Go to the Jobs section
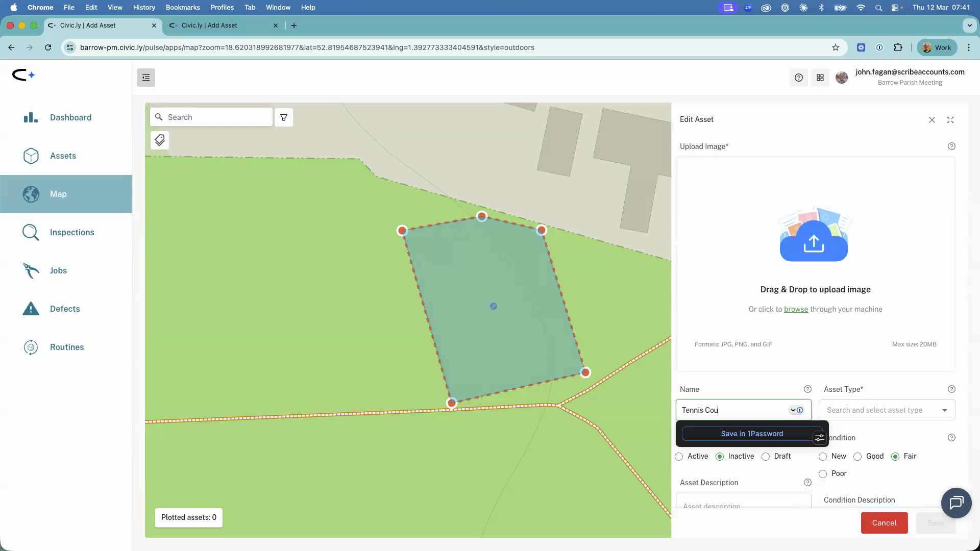Screen dimensions: 980x551 pyautogui.click(x=58, y=270)
